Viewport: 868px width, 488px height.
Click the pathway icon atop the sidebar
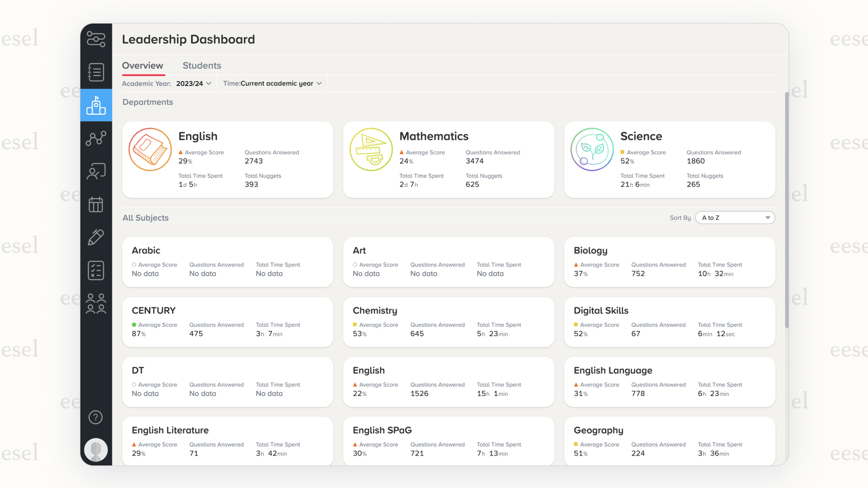pyautogui.click(x=96, y=39)
